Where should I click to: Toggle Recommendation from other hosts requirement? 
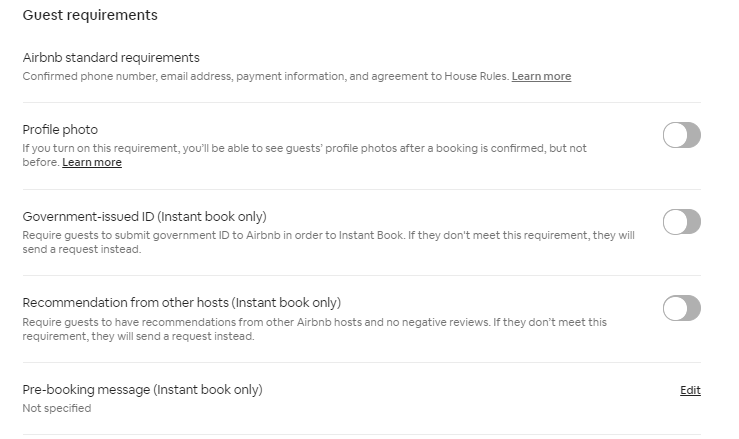(681, 308)
